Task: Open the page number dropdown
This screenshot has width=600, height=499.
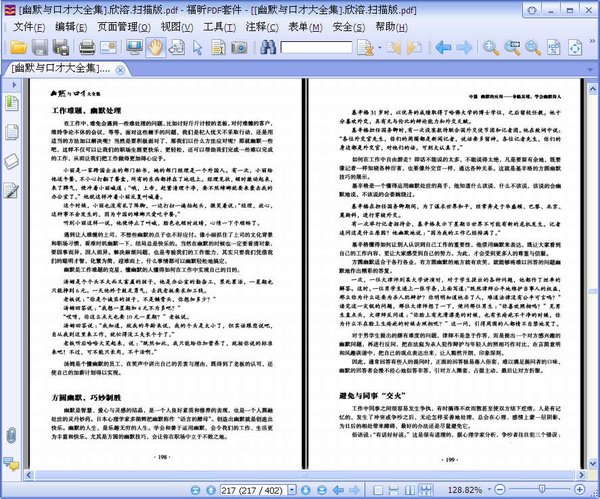Action: (292, 490)
